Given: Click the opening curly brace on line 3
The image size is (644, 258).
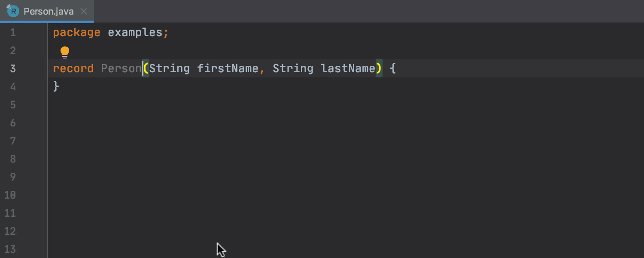Looking at the screenshot, I should click(x=392, y=69).
